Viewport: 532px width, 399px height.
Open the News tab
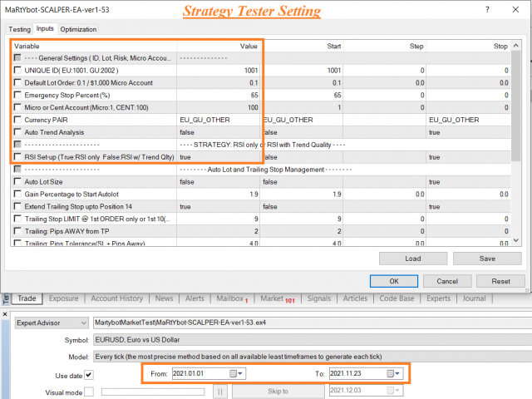coord(164,298)
